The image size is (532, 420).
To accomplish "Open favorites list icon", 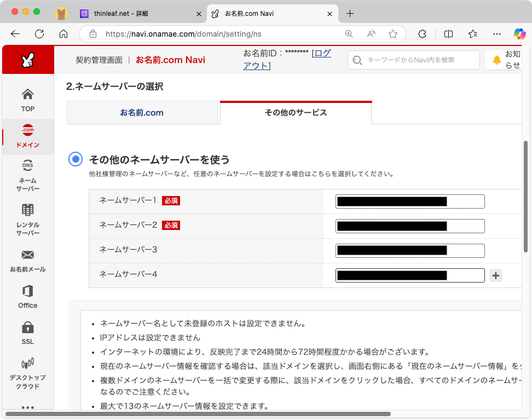I will (x=473, y=33).
